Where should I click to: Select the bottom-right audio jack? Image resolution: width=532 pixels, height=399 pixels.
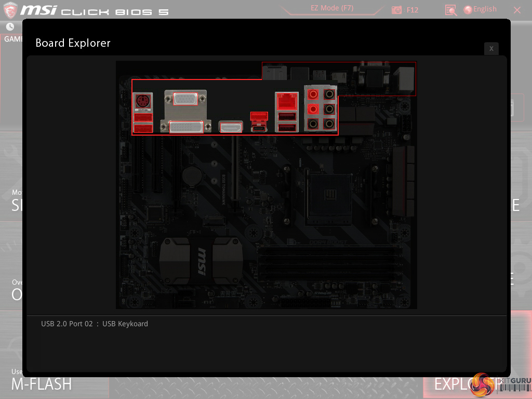[329, 124]
